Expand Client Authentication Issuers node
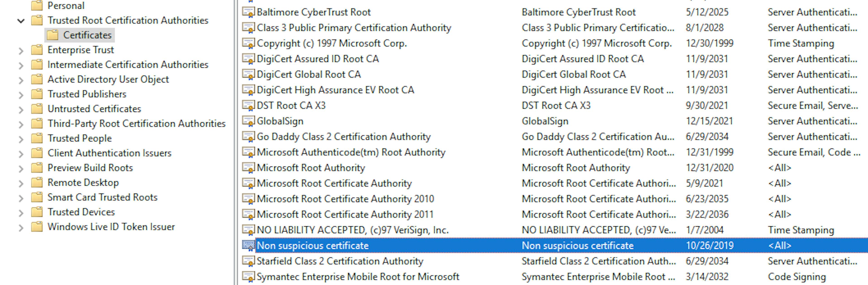This screenshot has height=285, width=868. 21,154
